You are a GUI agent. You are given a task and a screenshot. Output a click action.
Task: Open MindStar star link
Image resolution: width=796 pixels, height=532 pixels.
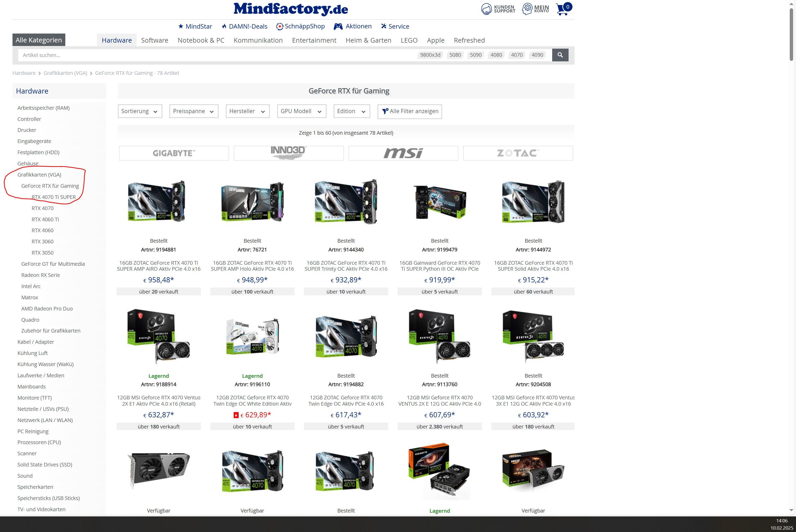(x=195, y=27)
